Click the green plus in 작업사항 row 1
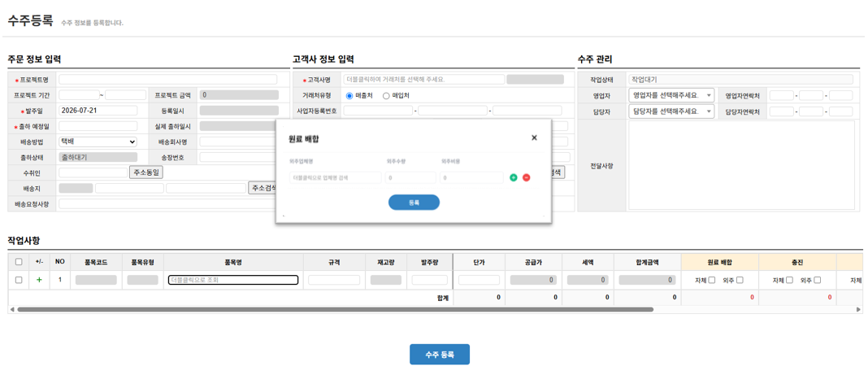868x371 pixels. tap(39, 280)
